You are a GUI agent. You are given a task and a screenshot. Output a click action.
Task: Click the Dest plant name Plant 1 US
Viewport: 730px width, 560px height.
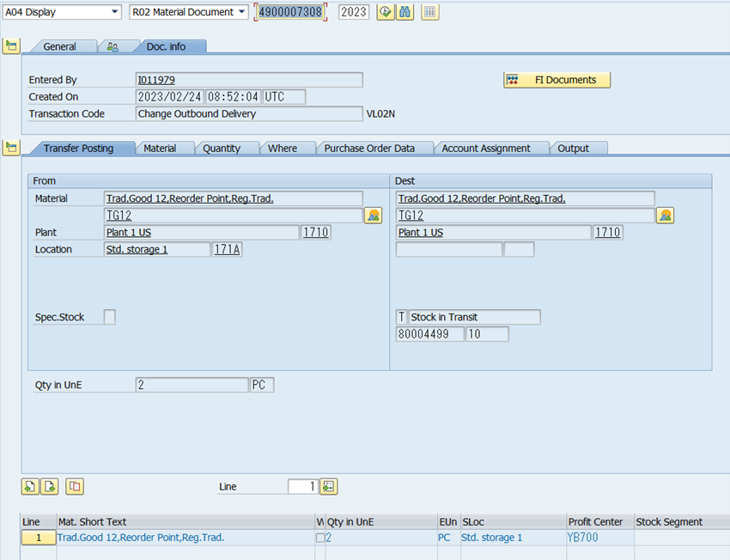tap(494, 232)
